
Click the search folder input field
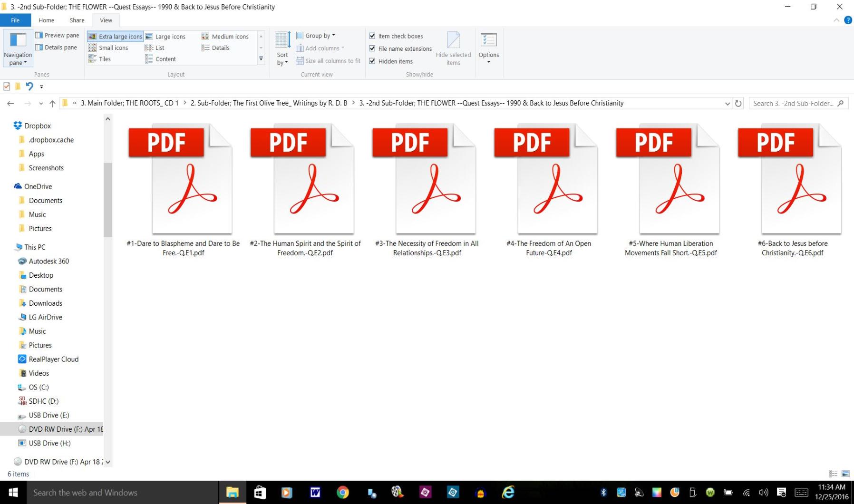pos(792,104)
